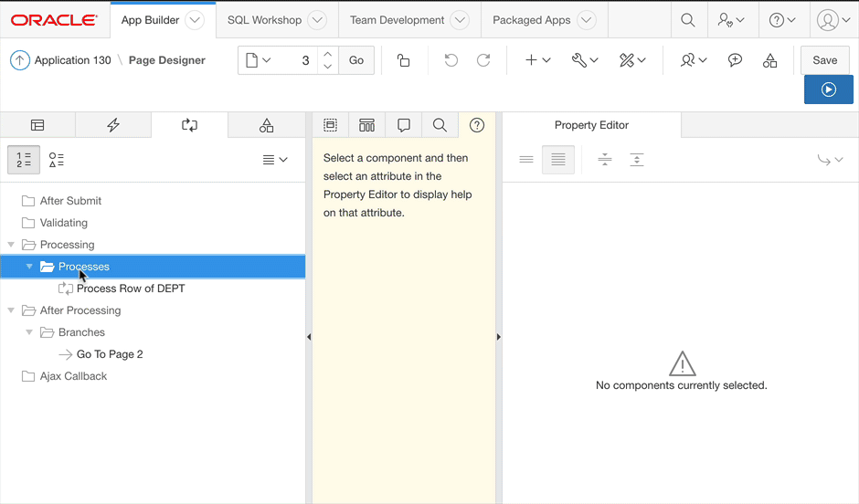Switch to the Rendering tree tab
This screenshot has height=504, width=859.
pyautogui.click(x=37, y=125)
